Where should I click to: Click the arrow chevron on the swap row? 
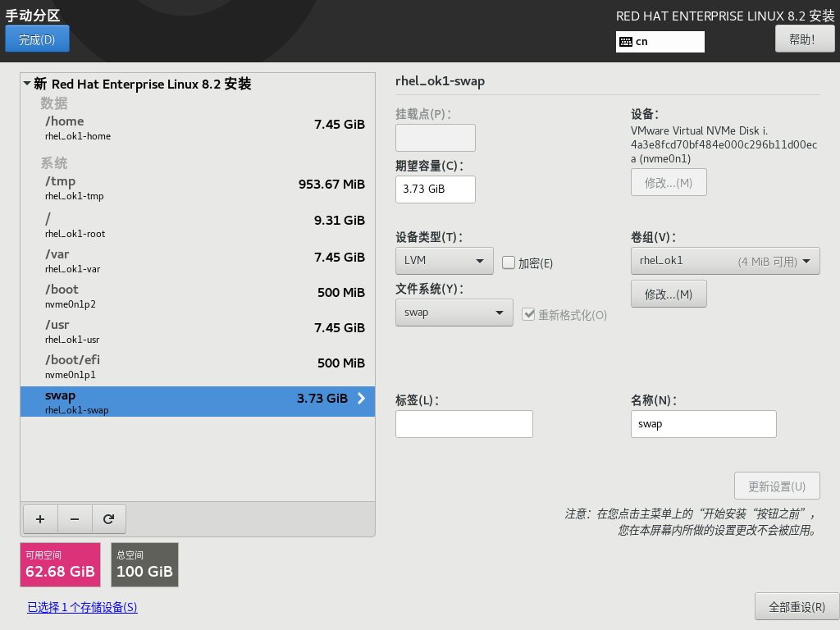pos(361,398)
